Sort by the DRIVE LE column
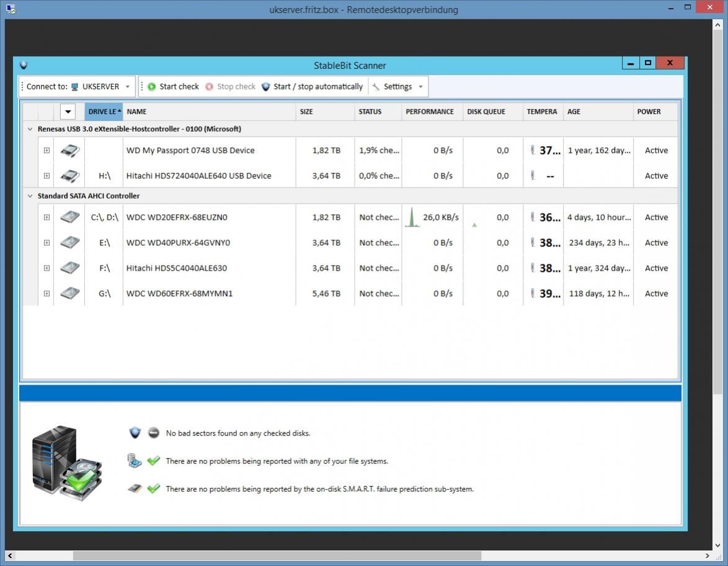The height and width of the screenshot is (566, 728). [x=104, y=112]
